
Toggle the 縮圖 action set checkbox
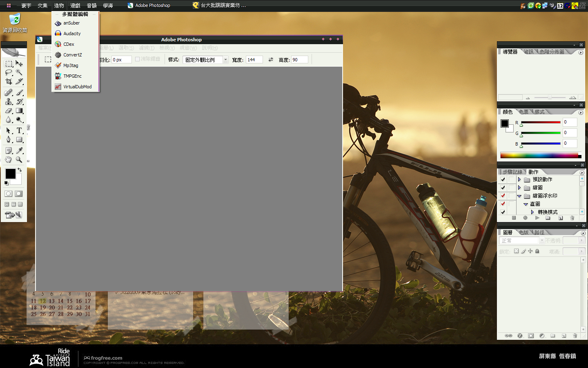(503, 188)
